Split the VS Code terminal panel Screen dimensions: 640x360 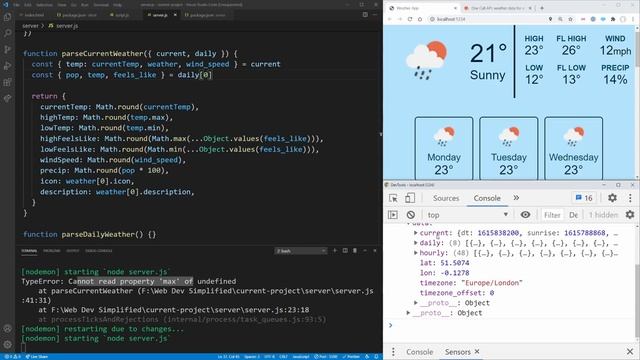click(345, 251)
